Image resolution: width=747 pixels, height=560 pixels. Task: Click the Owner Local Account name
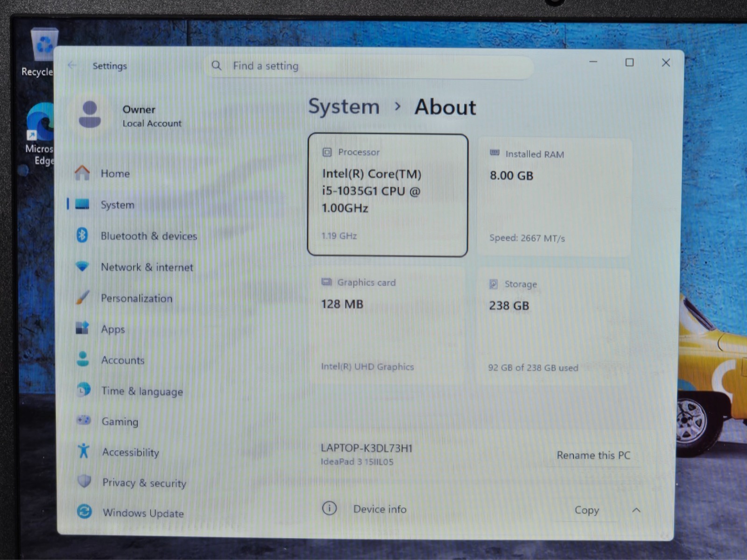[152, 116]
